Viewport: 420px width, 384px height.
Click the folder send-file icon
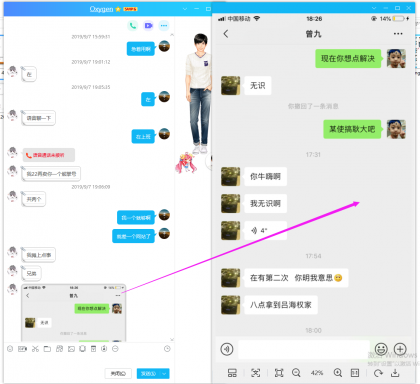[x=47, y=349]
